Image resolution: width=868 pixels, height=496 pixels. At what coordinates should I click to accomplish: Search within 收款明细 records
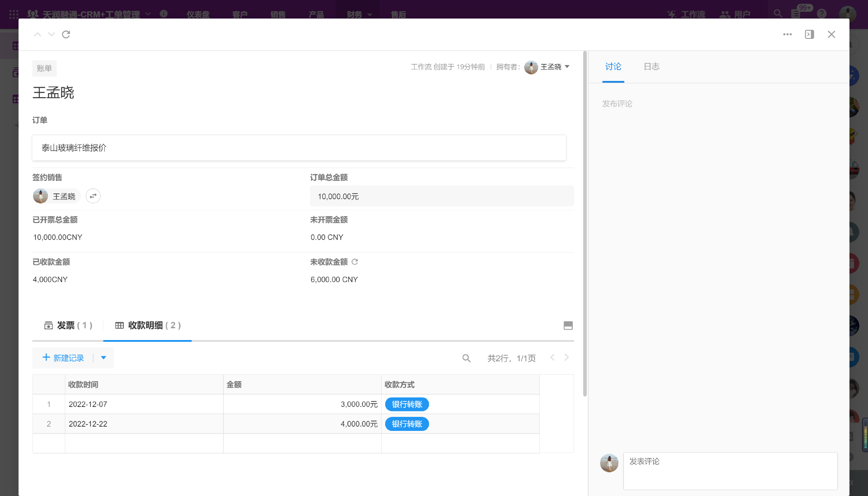pos(467,358)
